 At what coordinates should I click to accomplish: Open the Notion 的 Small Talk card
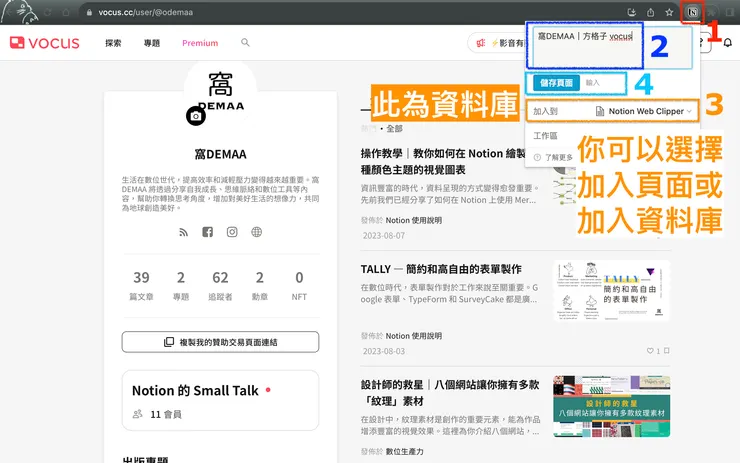click(x=220, y=400)
